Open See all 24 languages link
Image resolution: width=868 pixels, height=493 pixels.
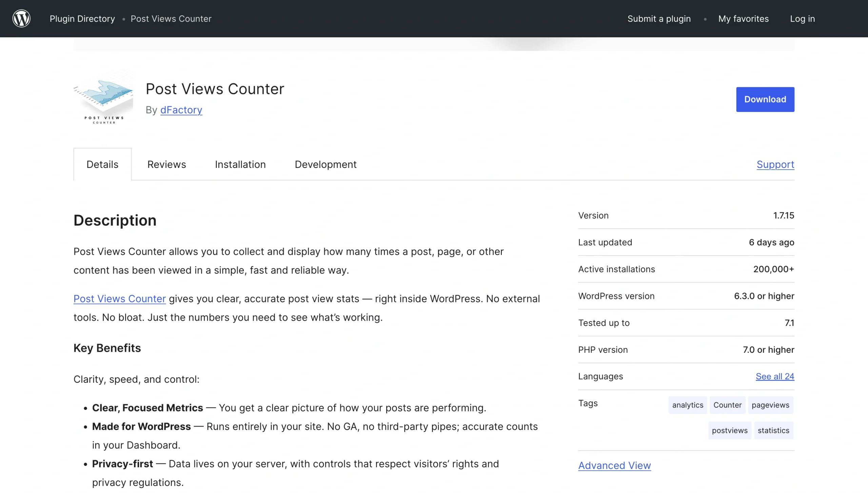click(775, 376)
